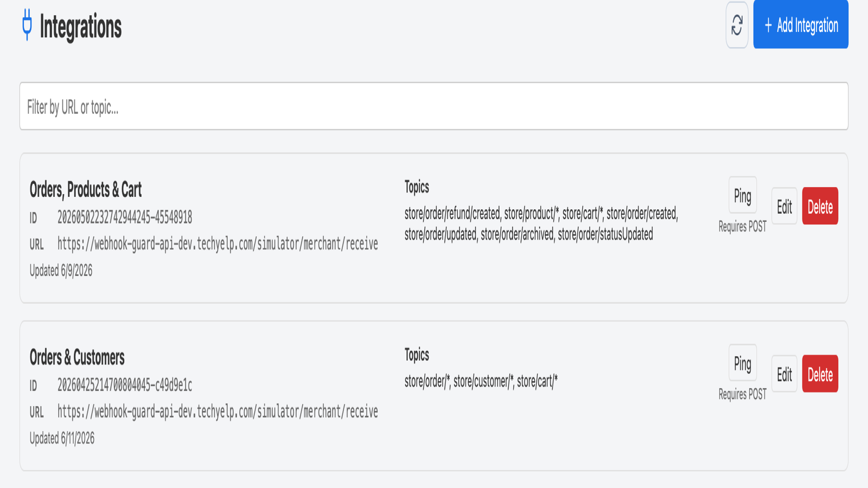Open the Add Integration dialog
The width and height of the screenshot is (868, 488).
[x=801, y=24]
